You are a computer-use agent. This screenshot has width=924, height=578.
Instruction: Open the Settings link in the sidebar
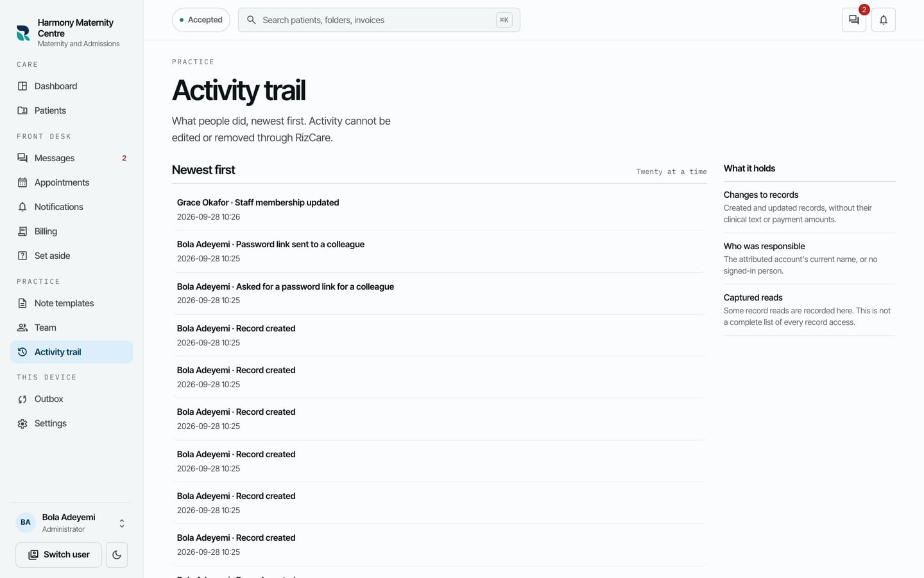pos(71,423)
